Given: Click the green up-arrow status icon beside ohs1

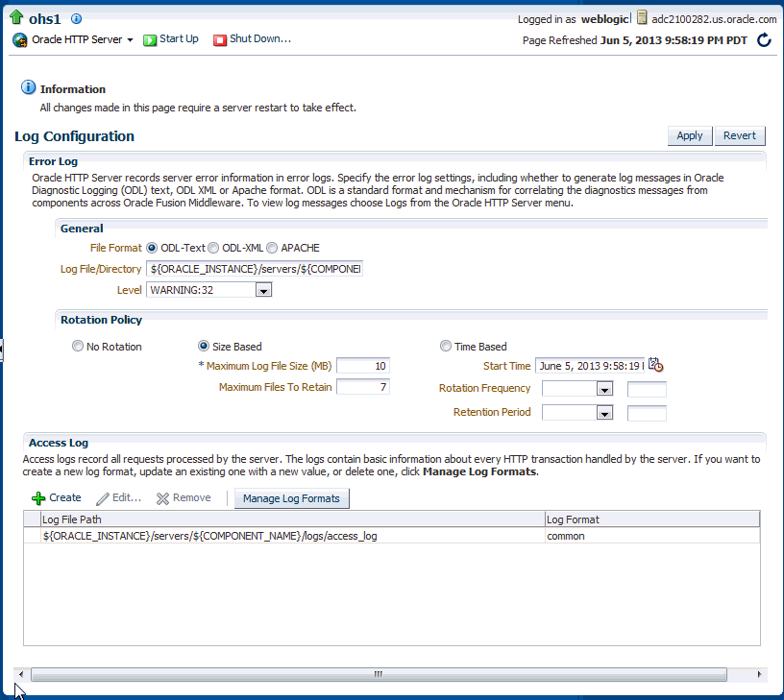Looking at the screenshot, I should click(x=16, y=17).
